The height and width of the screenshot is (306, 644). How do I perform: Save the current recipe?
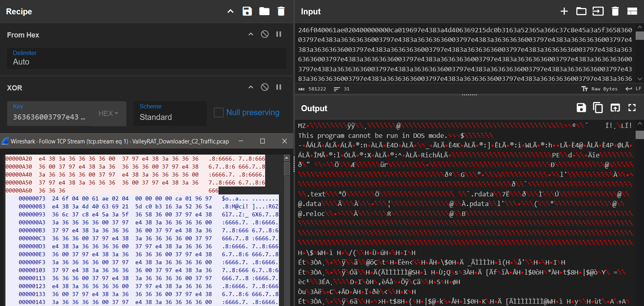pos(247,11)
